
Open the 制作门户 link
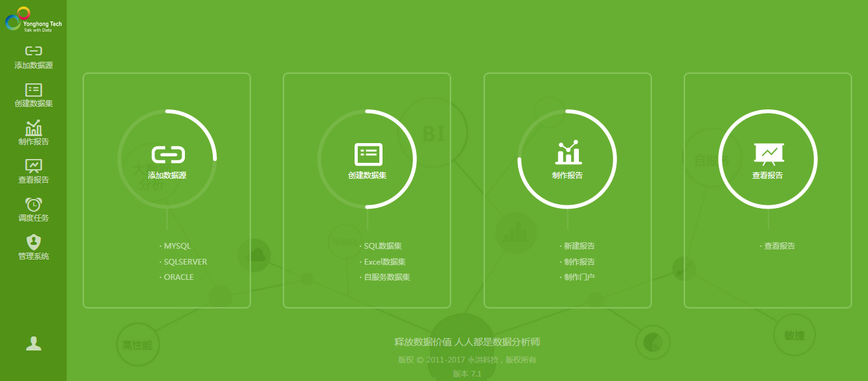[x=579, y=277]
